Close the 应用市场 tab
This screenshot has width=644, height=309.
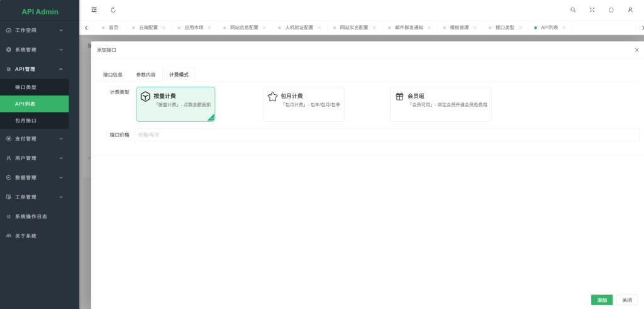[x=209, y=28]
